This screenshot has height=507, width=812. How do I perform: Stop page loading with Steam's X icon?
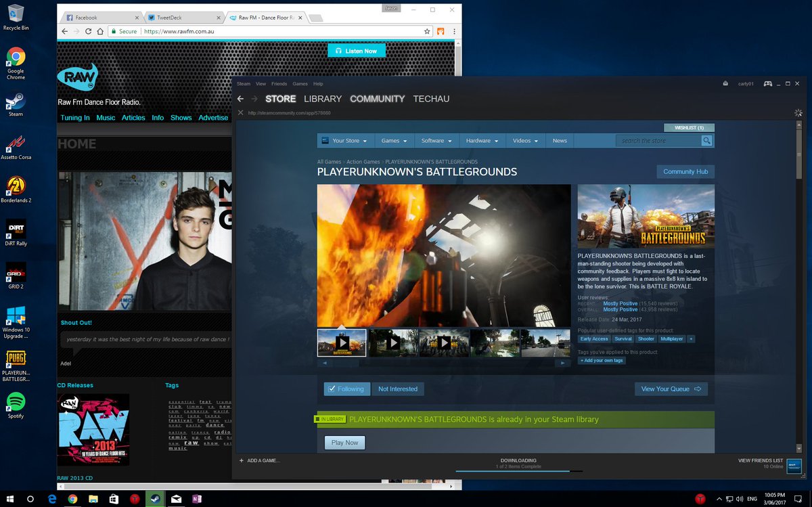coord(240,113)
